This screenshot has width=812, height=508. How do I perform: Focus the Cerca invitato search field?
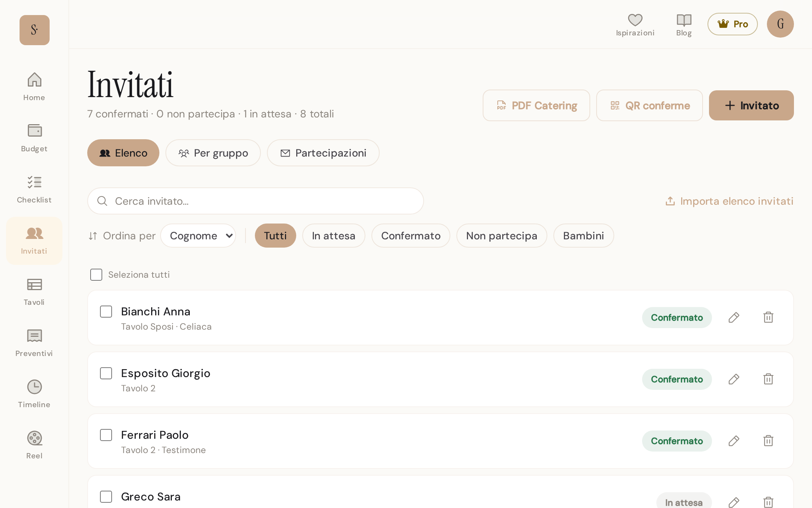(256, 201)
